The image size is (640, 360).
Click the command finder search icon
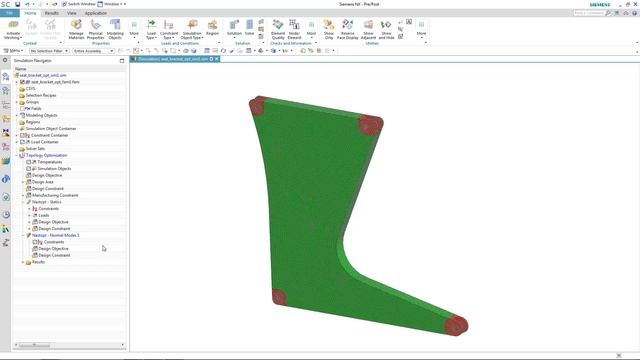click(608, 13)
